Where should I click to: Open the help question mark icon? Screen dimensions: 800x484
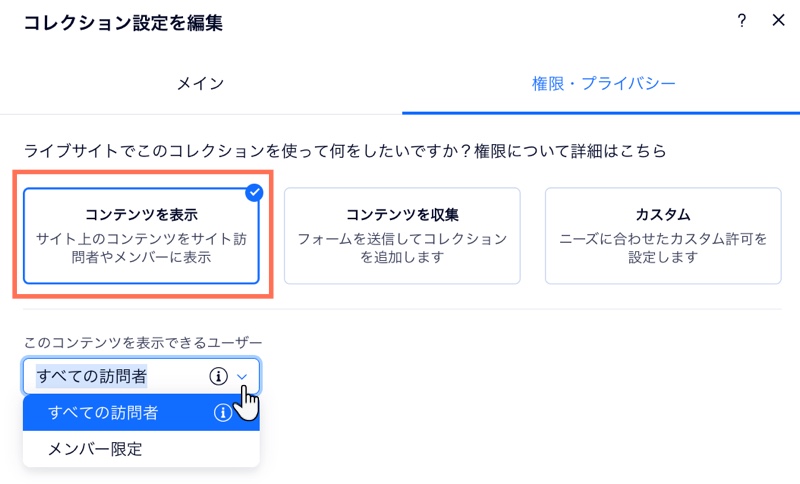tap(742, 21)
